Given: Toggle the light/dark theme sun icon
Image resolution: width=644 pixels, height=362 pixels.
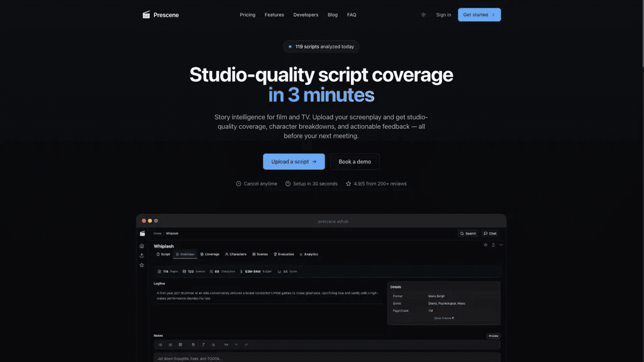Looking at the screenshot, I should point(423,15).
